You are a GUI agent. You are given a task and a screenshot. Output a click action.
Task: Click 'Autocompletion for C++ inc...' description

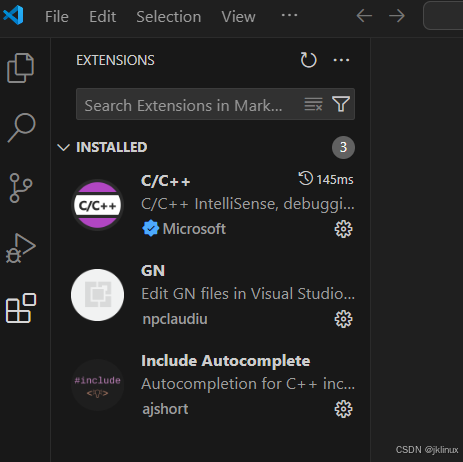248,384
